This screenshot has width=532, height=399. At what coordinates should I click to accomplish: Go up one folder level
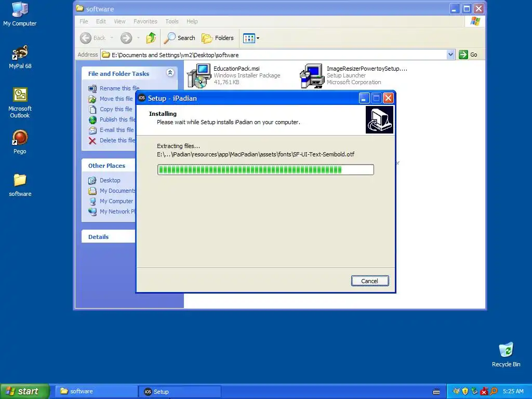[151, 38]
